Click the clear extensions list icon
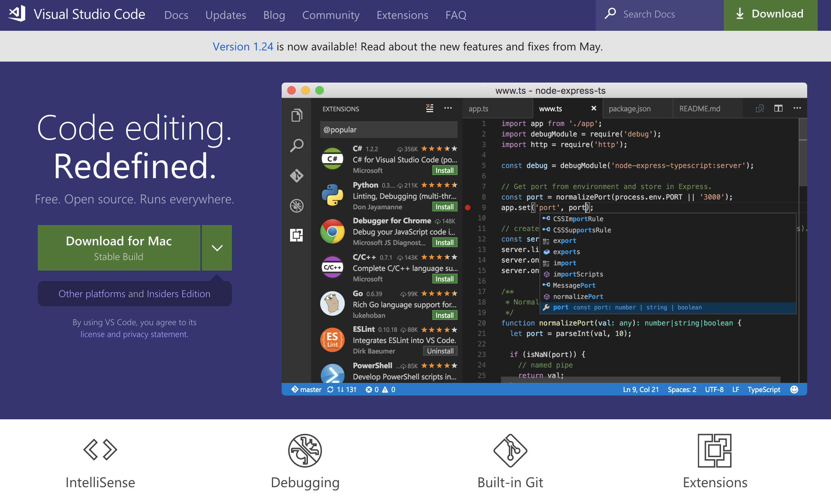Viewport: 831px width, 504px height. (430, 108)
